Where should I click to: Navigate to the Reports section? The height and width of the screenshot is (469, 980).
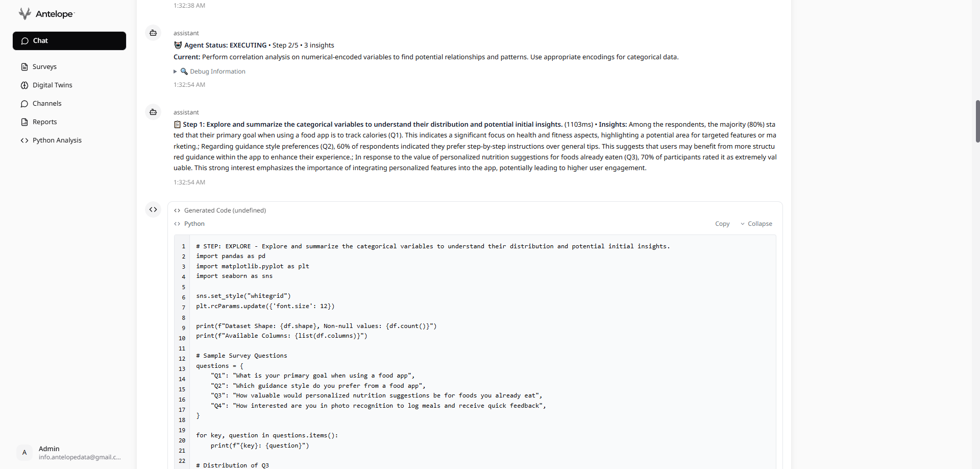point(44,122)
